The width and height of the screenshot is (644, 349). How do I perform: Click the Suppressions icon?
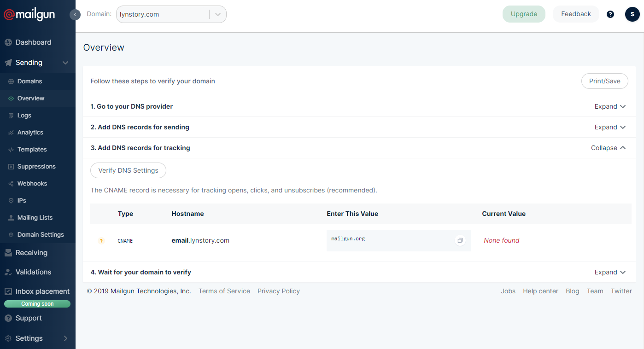[x=11, y=167]
